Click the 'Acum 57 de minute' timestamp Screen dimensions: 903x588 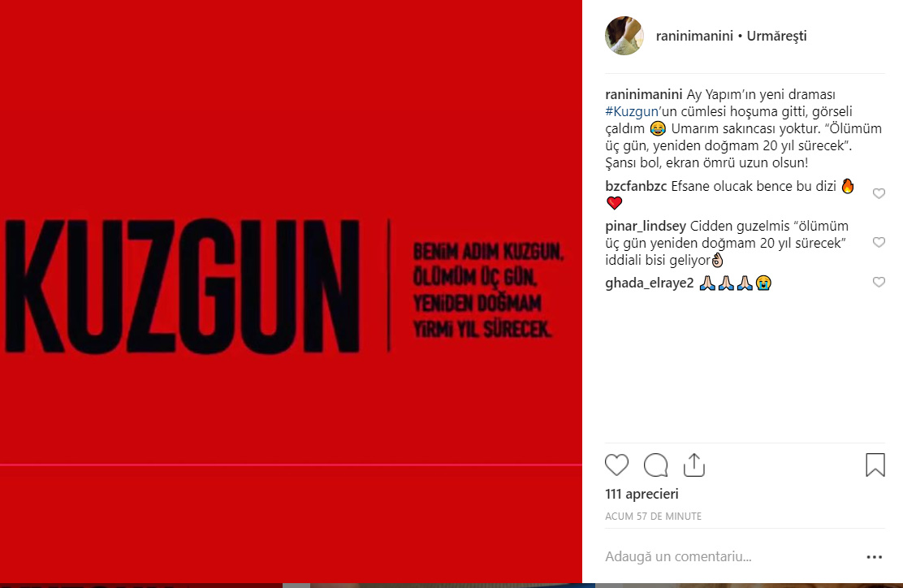coord(653,517)
